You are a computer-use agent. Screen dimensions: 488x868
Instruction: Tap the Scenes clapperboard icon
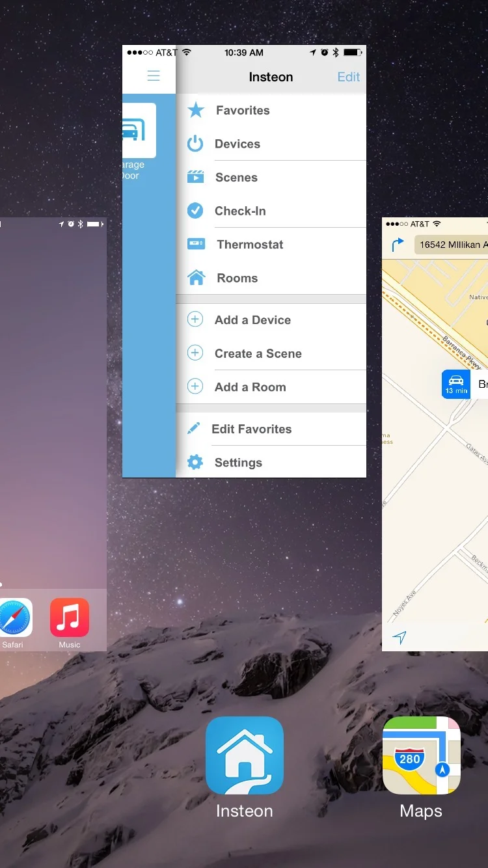(x=195, y=177)
